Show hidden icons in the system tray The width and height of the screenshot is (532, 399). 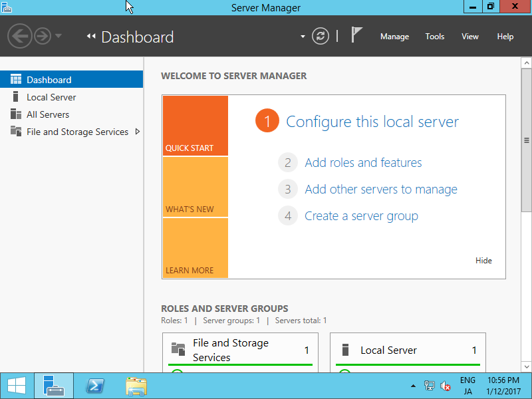pos(413,386)
